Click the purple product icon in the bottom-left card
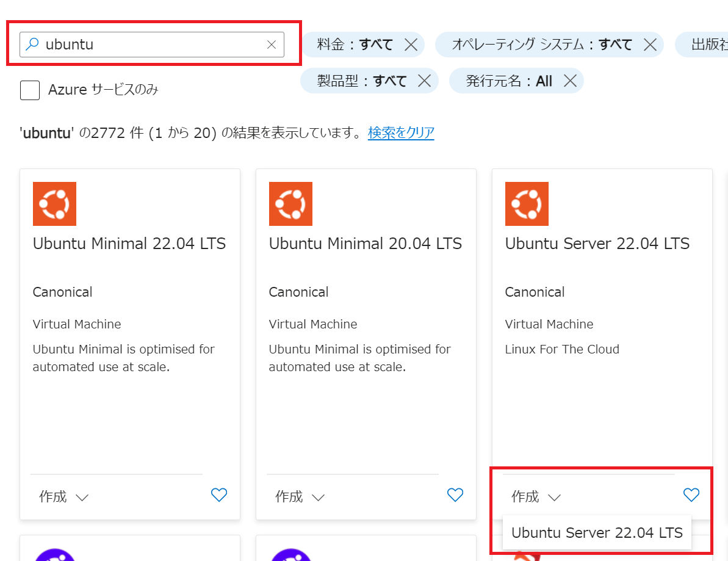The width and height of the screenshot is (728, 561). pyautogui.click(x=54, y=554)
